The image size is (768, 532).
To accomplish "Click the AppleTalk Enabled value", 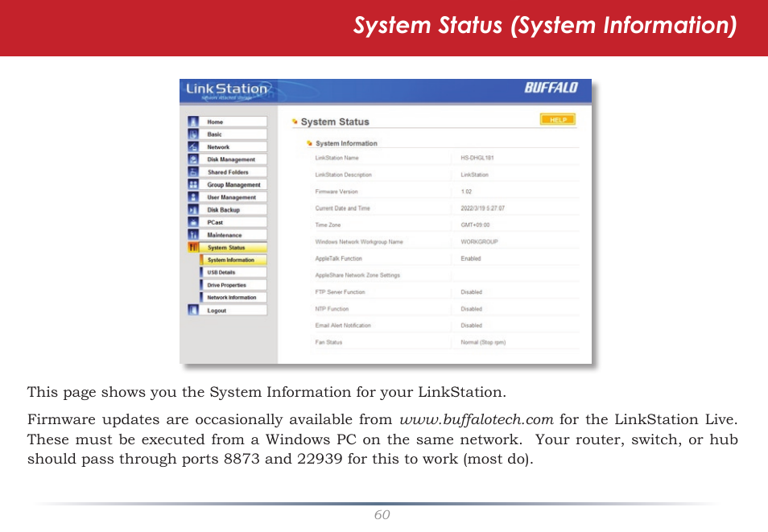I will pos(471,258).
